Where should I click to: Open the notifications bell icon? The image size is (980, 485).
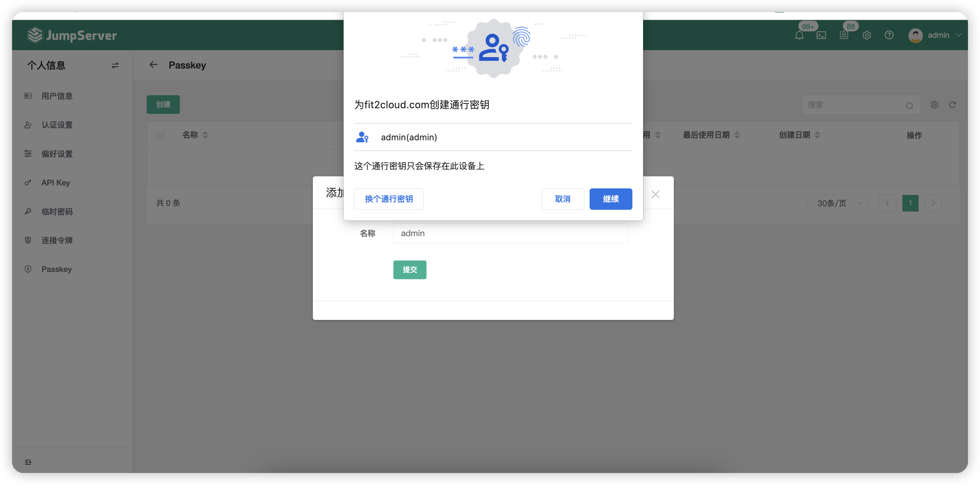tap(799, 35)
